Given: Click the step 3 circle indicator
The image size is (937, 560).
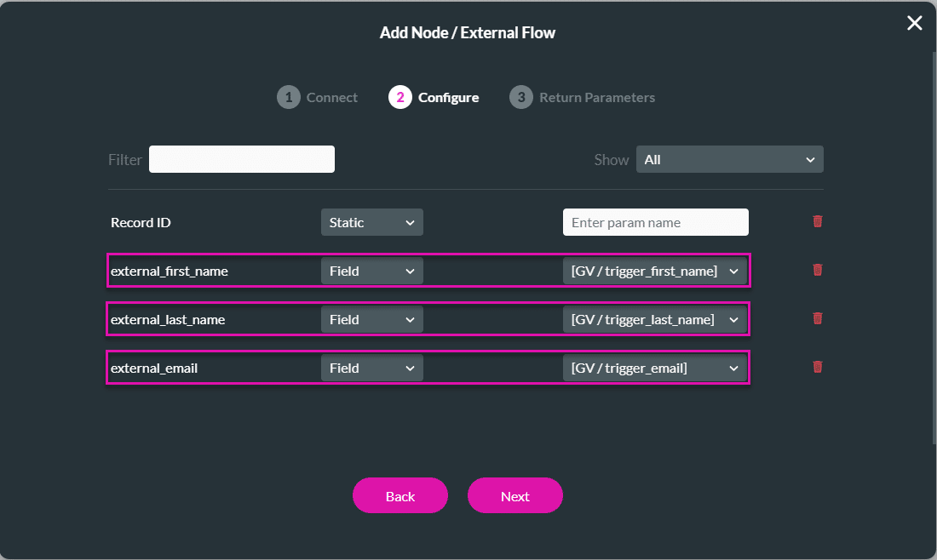Looking at the screenshot, I should (x=520, y=97).
